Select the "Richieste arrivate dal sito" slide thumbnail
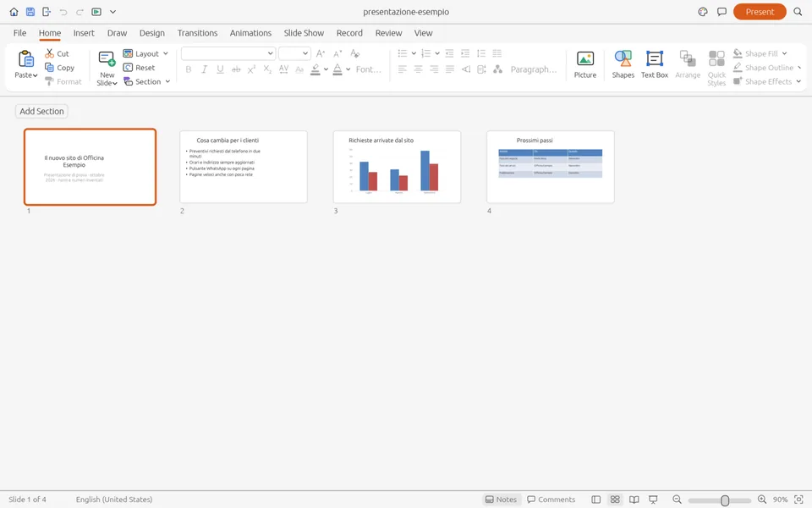This screenshot has width=812, height=508. (x=397, y=167)
